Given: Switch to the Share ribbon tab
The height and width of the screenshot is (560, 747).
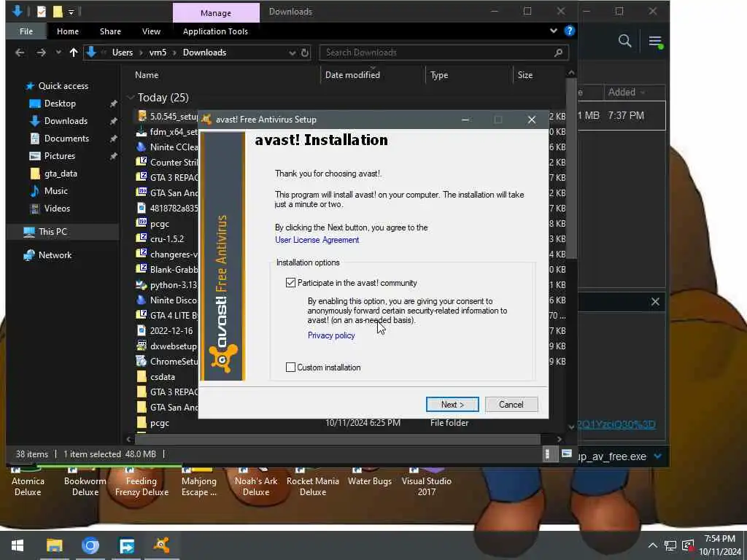Looking at the screenshot, I should 110,31.
